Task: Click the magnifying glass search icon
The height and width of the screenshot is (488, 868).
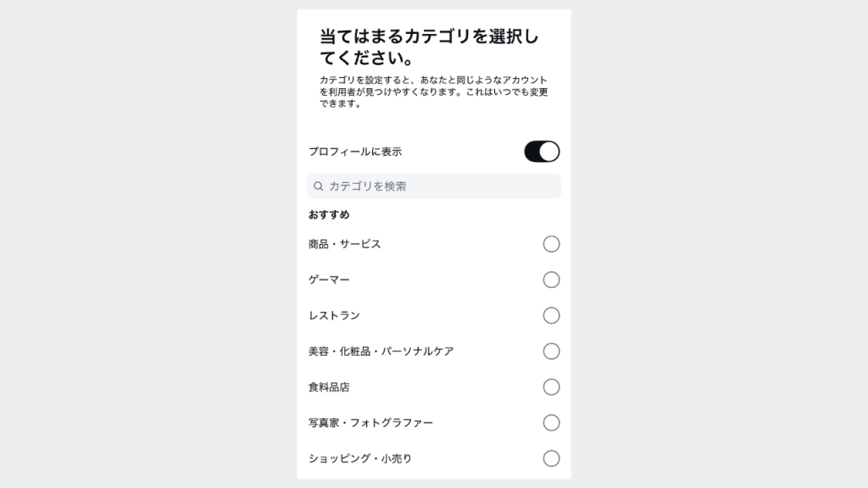Action: coord(319,186)
